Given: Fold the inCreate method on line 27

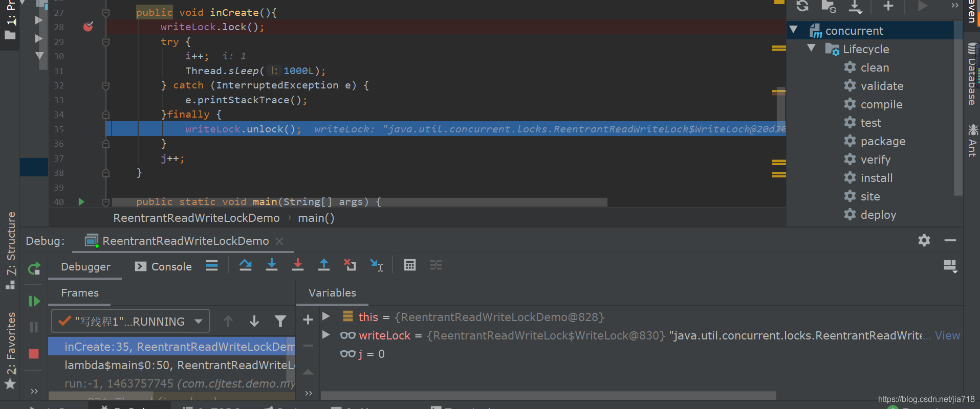Looking at the screenshot, I should click(106, 12).
